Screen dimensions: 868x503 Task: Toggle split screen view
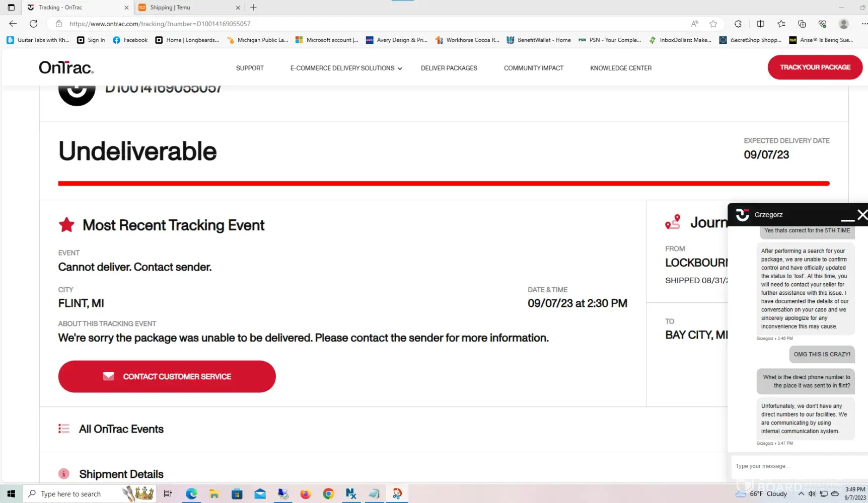pos(760,24)
